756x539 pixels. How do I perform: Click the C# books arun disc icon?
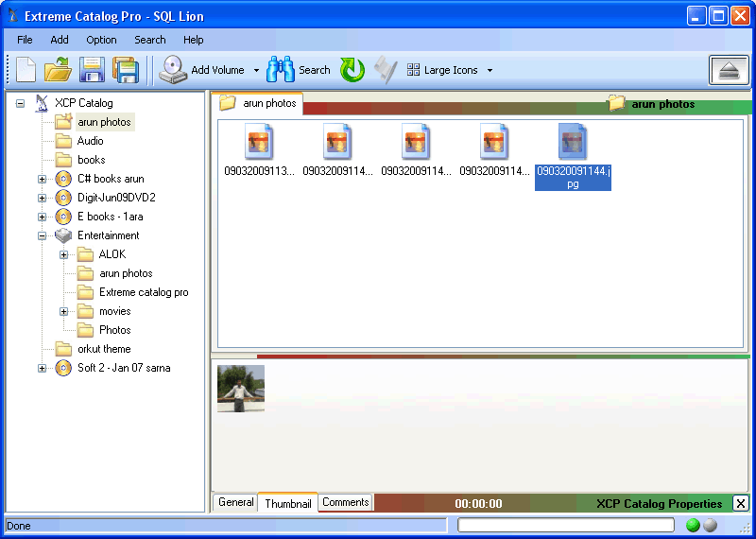(x=63, y=179)
